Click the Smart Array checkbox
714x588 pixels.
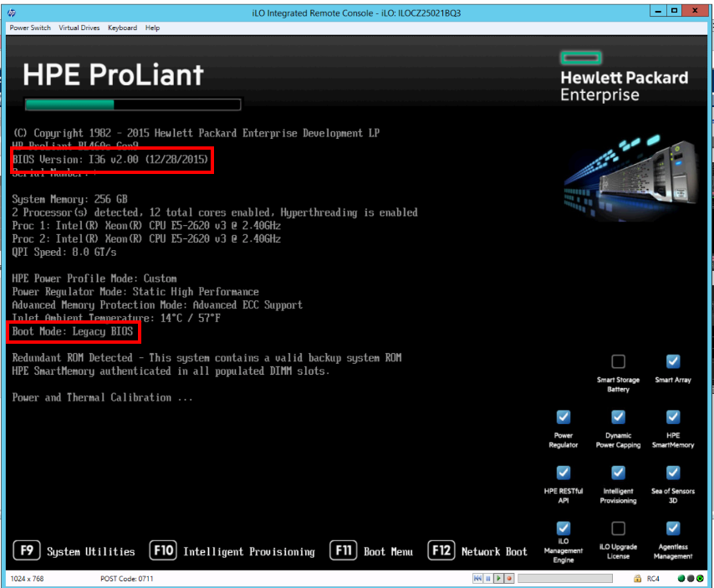(673, 361)
